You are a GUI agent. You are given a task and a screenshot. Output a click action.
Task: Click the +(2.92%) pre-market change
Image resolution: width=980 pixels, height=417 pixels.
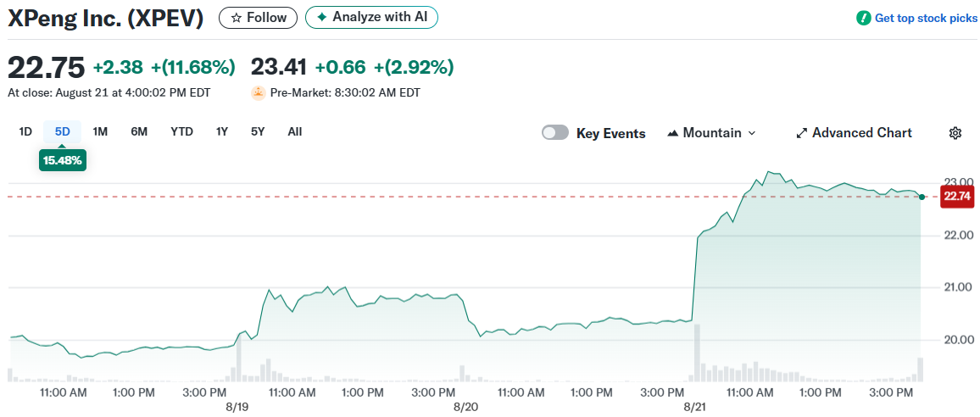[414, 67]
